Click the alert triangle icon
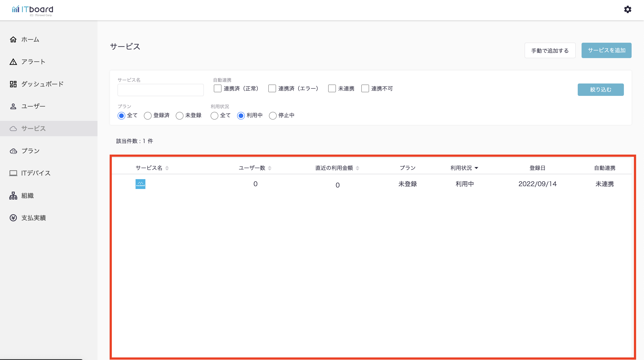The width and height of the screenshot is (644, 360). pyautogui.click(x=13, y=62)
